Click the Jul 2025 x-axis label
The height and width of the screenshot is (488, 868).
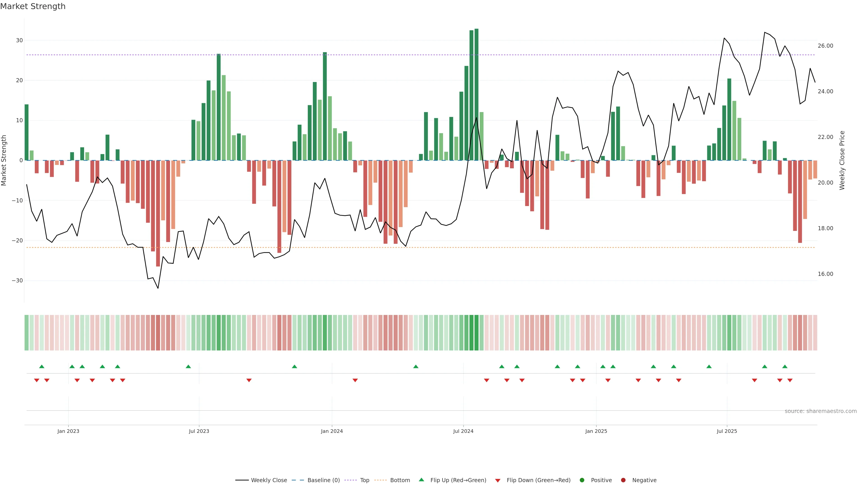point(727,431)
